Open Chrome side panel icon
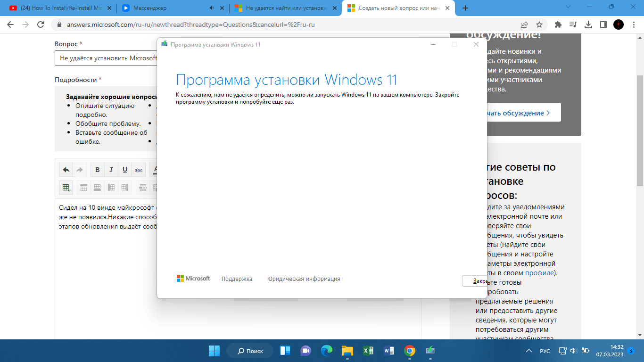The image size is (644, 362). coord(603,25)
